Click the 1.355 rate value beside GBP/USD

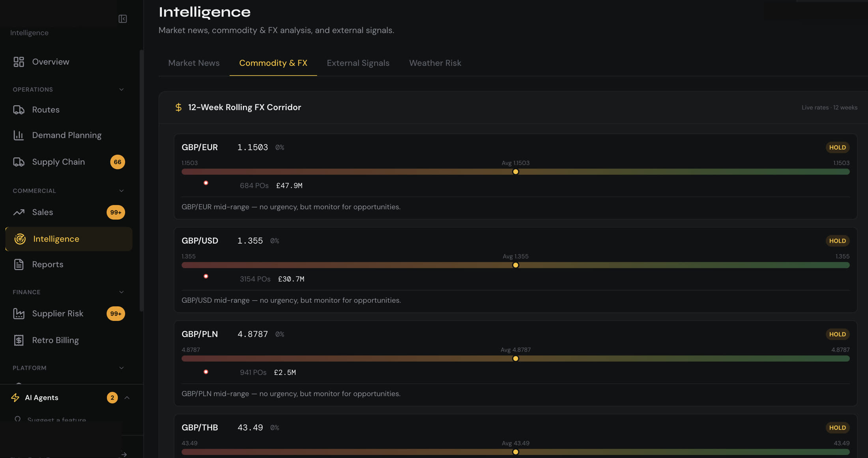250,241
